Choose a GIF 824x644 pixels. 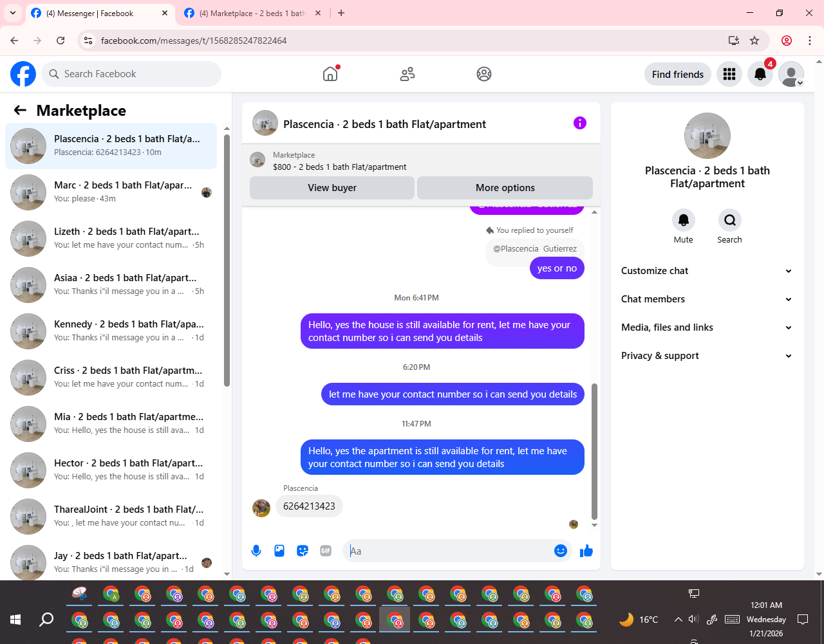pos(326,551)
